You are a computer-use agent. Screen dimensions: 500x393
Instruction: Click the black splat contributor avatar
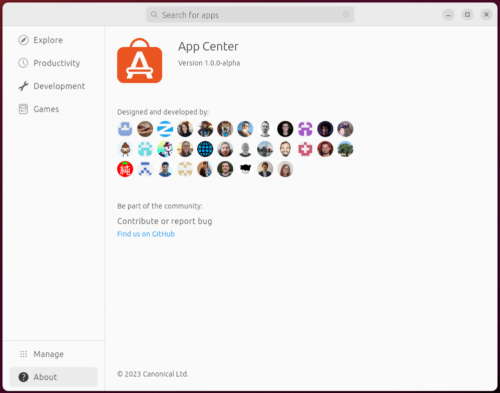click(245, 169)
